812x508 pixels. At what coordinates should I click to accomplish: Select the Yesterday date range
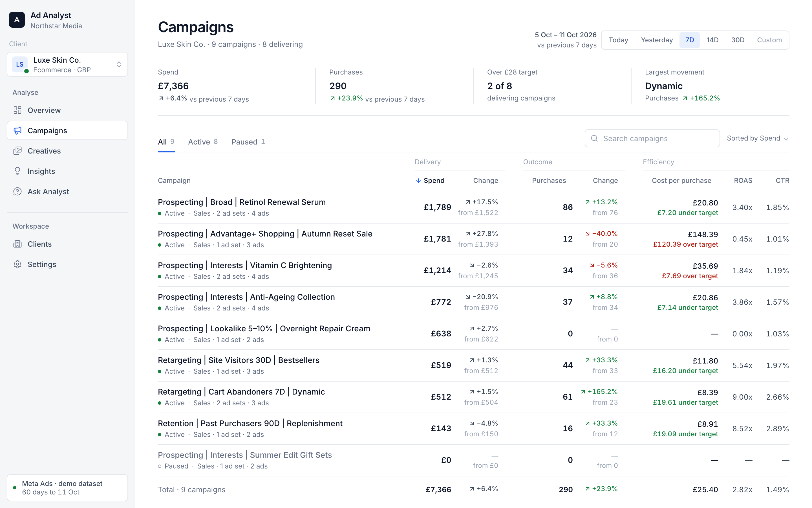click(657, 40)
